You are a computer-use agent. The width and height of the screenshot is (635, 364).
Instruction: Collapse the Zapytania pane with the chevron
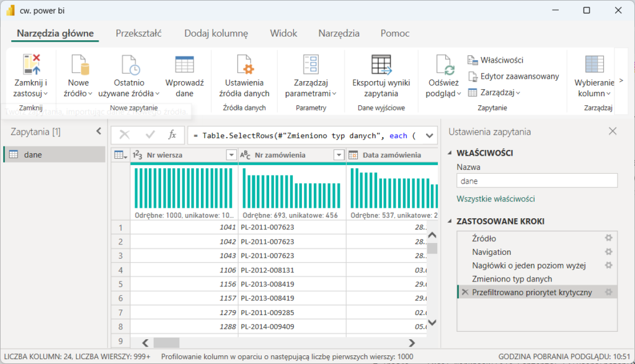[99, 131]
